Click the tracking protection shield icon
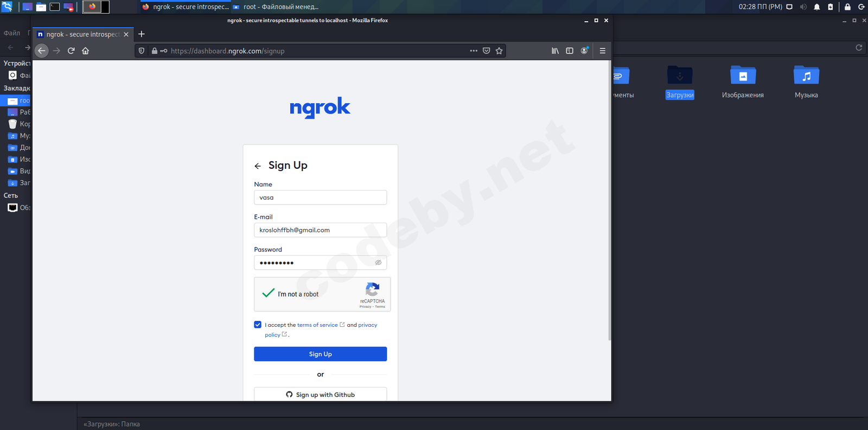868x430 pixels. [142, 50]
